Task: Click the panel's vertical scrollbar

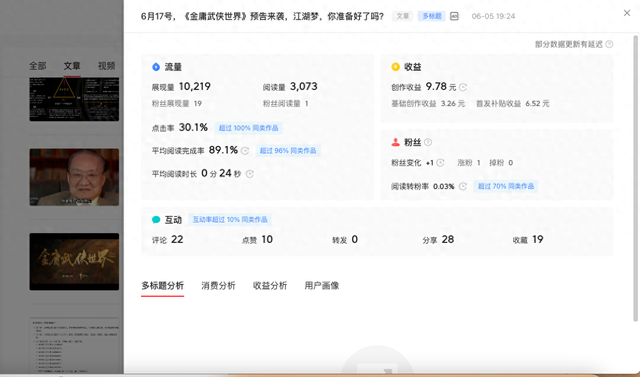Action: [x=635, y=178]
